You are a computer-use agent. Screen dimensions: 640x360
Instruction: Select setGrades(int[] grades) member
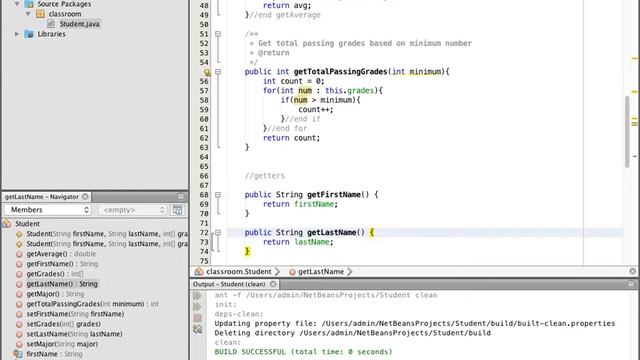(x=63, y=324)
